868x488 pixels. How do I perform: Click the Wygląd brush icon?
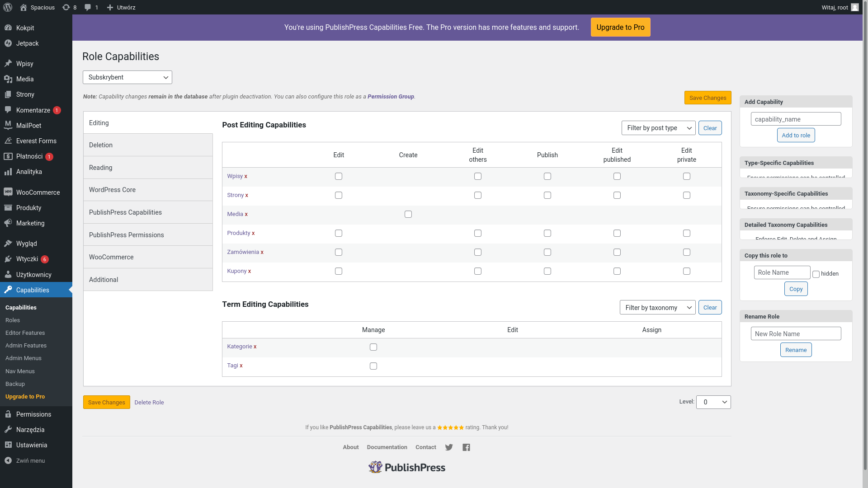pyautogui.click(x=8, y=244)
